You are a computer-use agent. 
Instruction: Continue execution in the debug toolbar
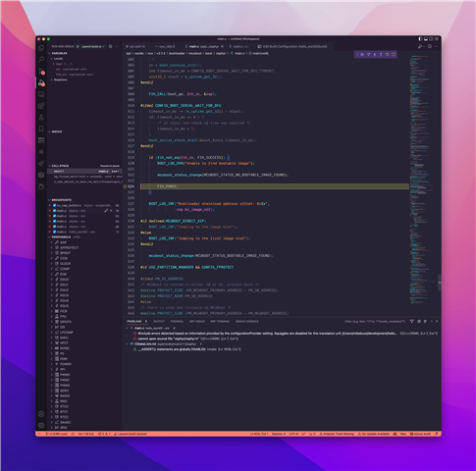[362, 55]
